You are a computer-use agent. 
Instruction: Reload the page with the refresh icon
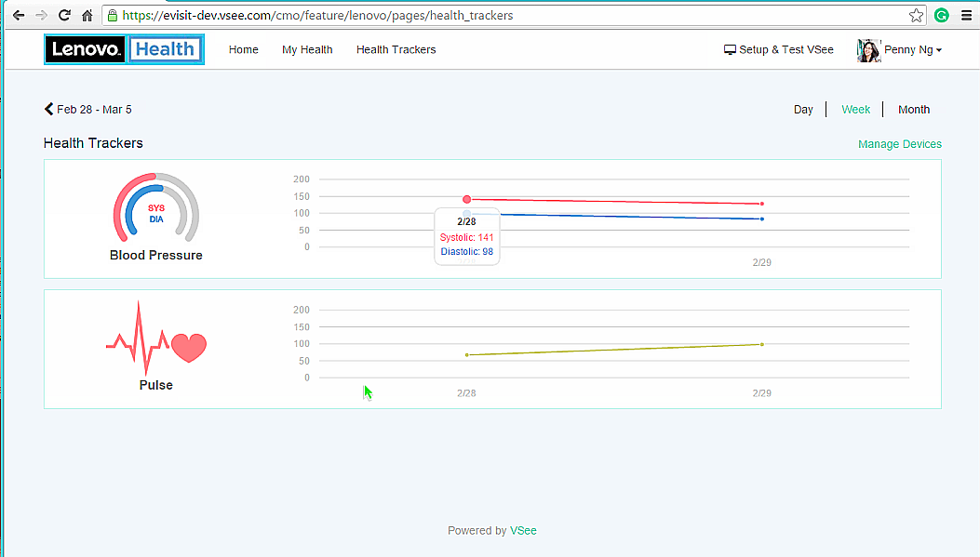(x=63, y=15)
